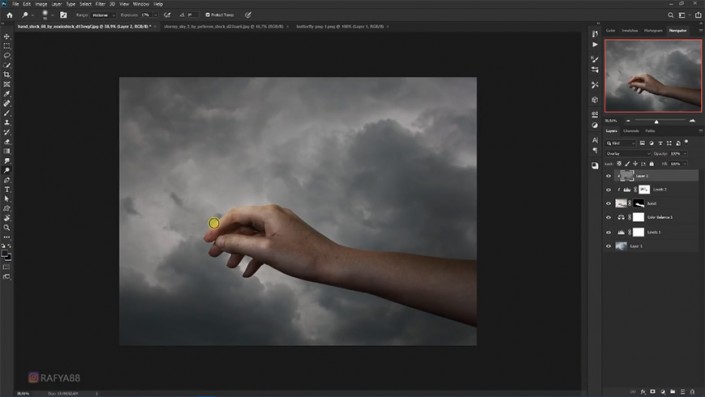Select the Dodge tool in toolbar
705x397 pixels.
pos(7,170)
